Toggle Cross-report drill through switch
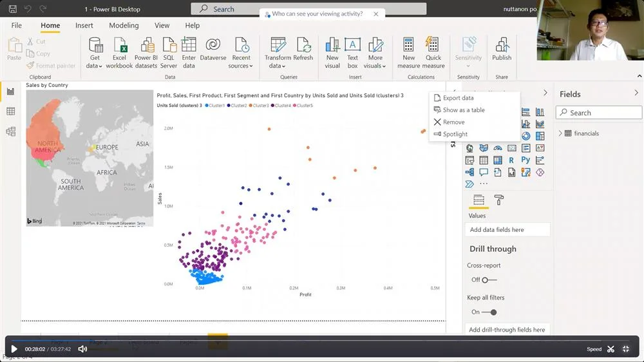 pyautogui.click(x=489, y=280)
